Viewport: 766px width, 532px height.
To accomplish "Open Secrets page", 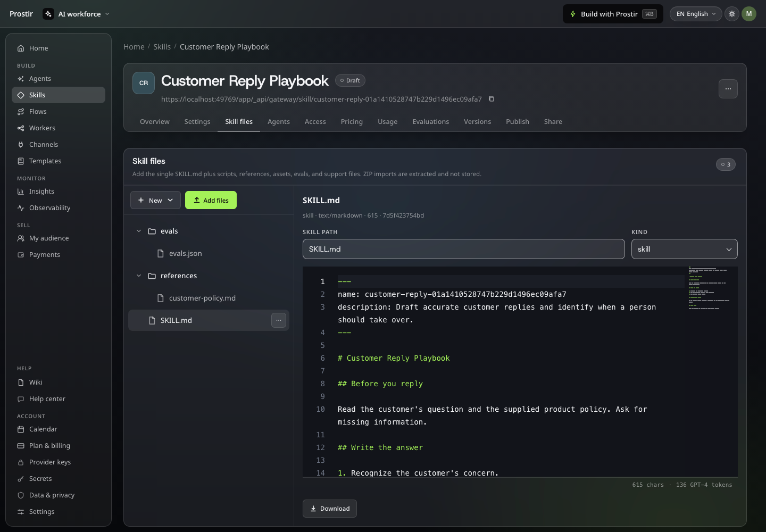I will tap(59, 478).
